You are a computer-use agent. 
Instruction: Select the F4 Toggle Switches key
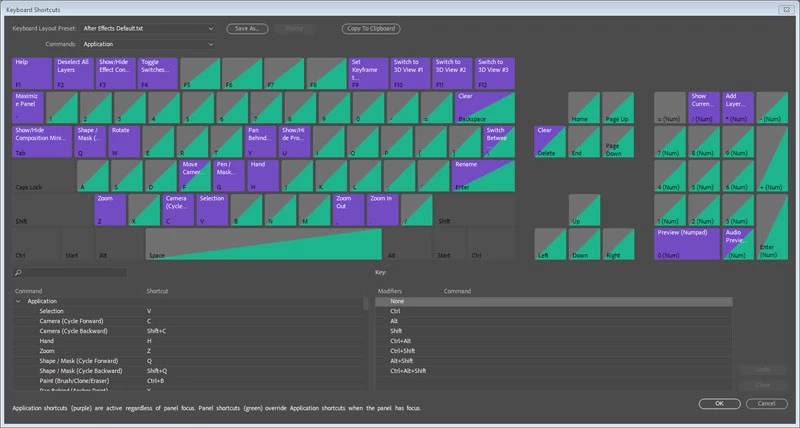point(158,73)
